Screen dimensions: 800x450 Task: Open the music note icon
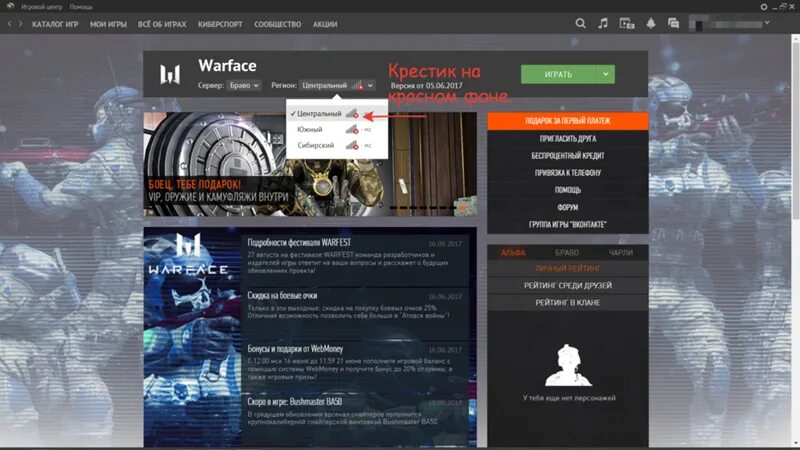click(x=603, y=23)
